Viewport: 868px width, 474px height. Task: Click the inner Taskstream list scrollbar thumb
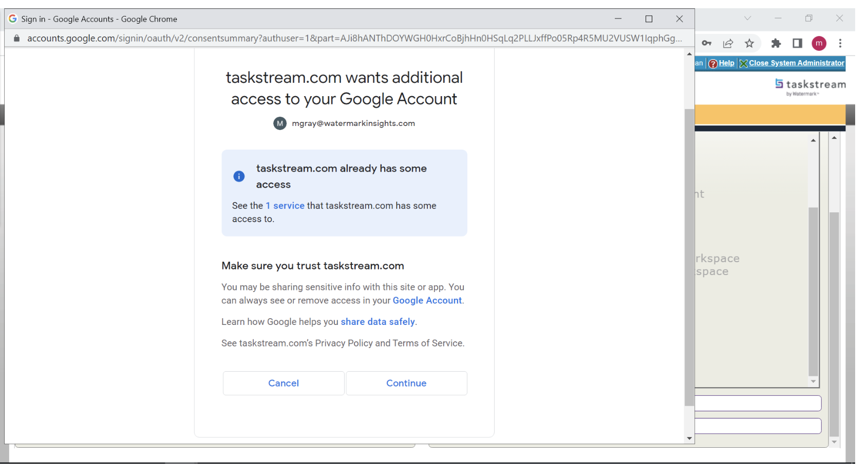813,292
